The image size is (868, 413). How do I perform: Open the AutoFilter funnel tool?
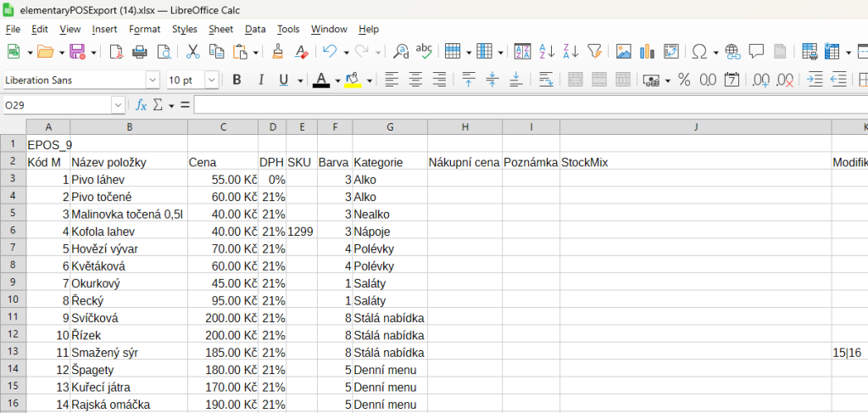pyautogui.click(x=594, y=52)
